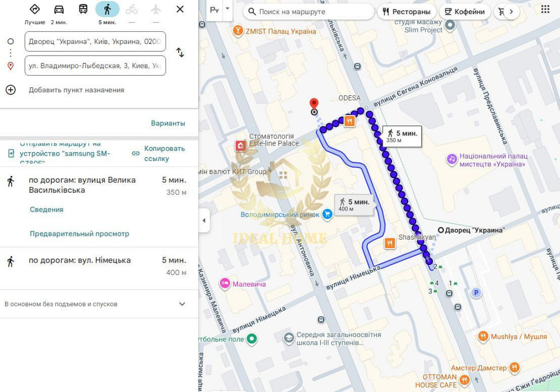Expand the mostly flat elevation details
Viewport: 560px width, 392px height.
(181, 304)
